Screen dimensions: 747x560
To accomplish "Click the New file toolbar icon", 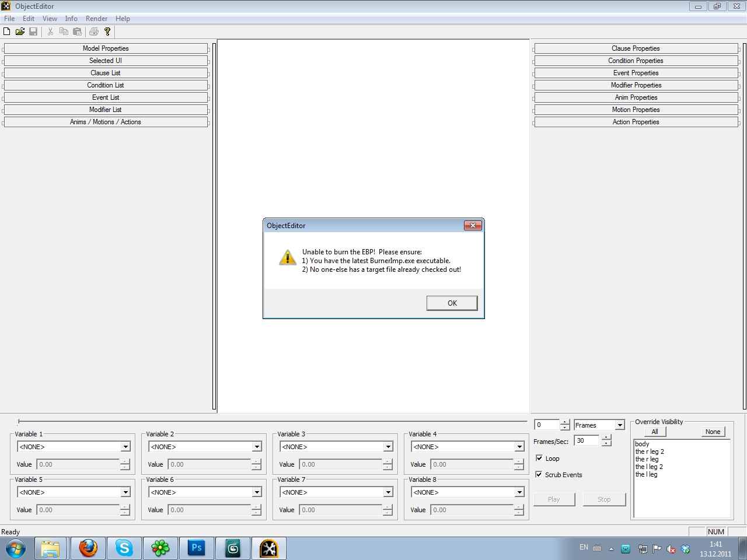I will click(7, 32).
